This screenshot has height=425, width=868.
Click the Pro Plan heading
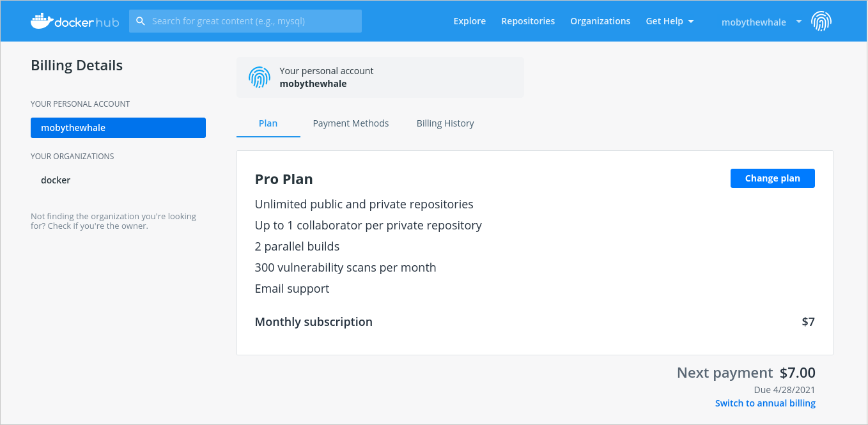[284, 179]
